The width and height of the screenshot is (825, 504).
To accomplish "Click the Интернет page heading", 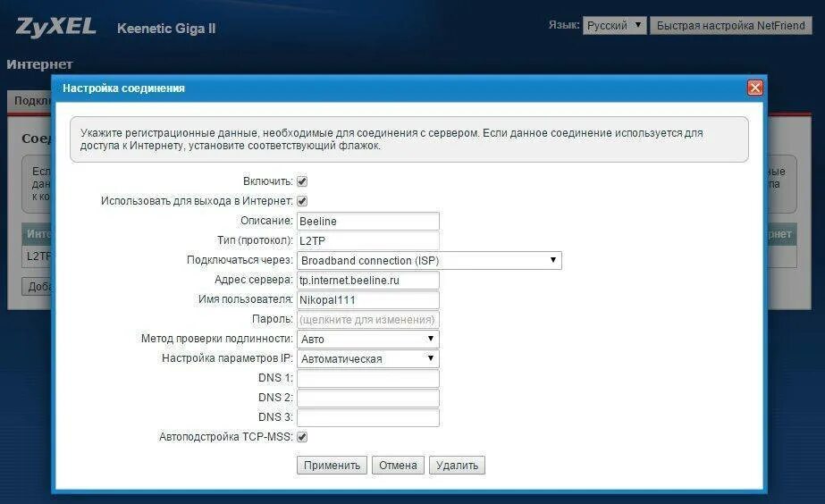I will 39,64.
